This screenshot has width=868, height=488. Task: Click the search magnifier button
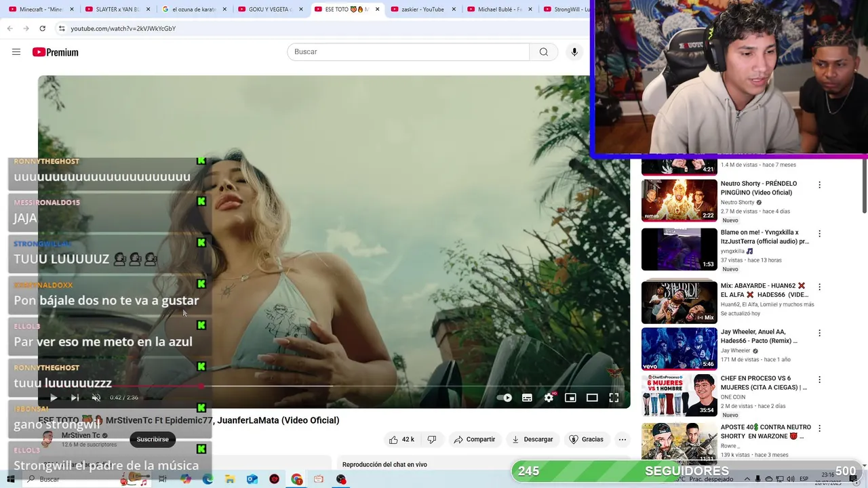[x=544, y=52]
